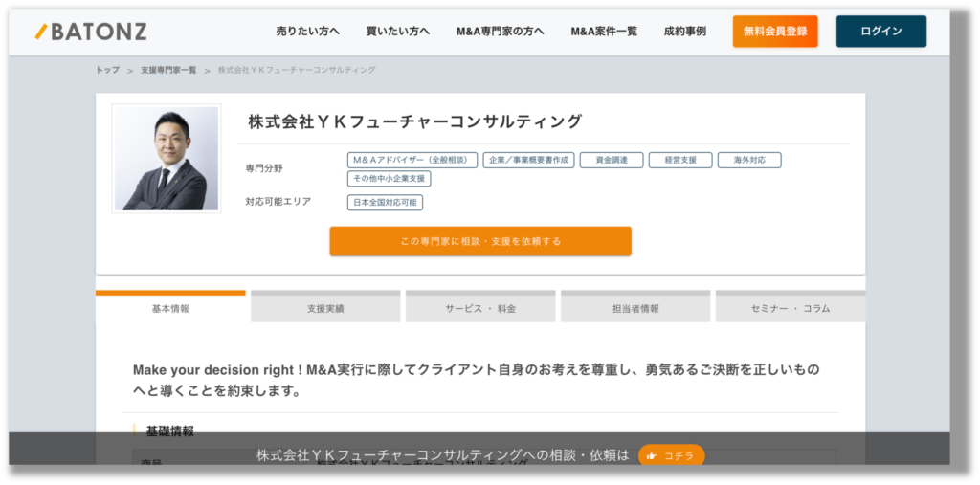Image resolution: width=980 pixels, height=485 pixels.
Task: Go to M&A専門家の方へ page
Action: click(500, 32)
